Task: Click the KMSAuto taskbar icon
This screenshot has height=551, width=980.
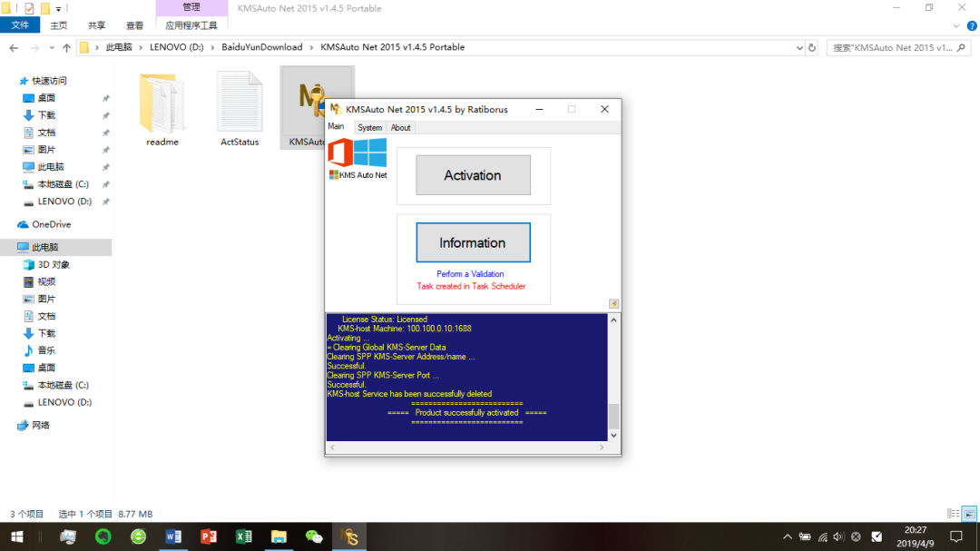Action: pyautogui.click(x=349, y=536)
